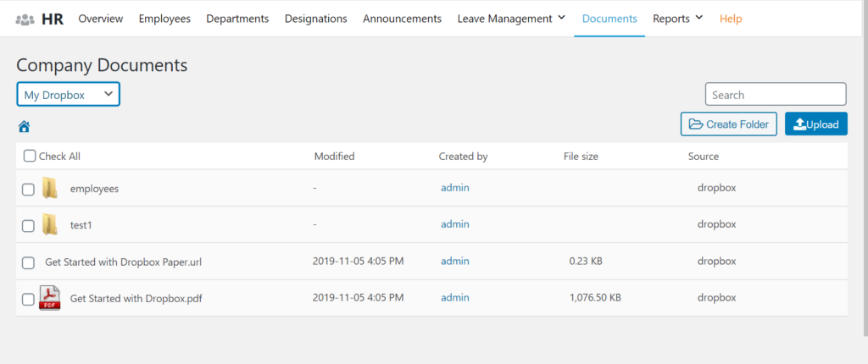Image resolution: width=868 pixels, height=364 pixels.
Task: Click the PDF file icon
Action: 50,298
